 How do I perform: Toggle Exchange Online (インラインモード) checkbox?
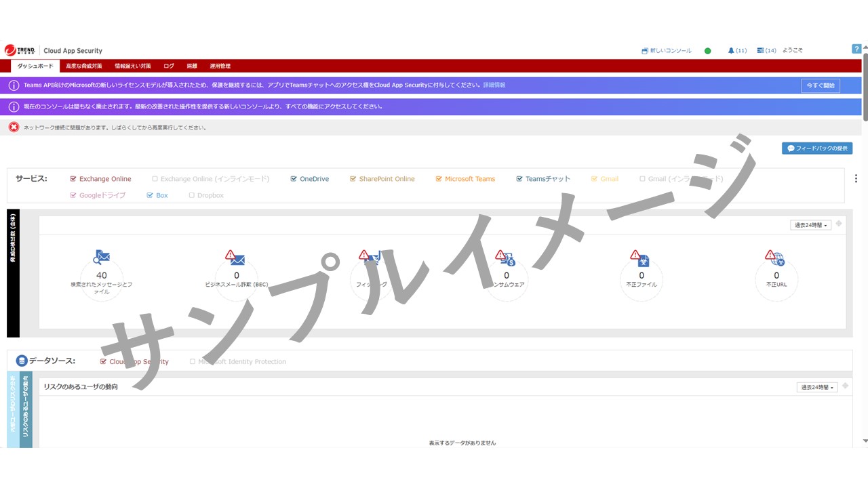155,179
